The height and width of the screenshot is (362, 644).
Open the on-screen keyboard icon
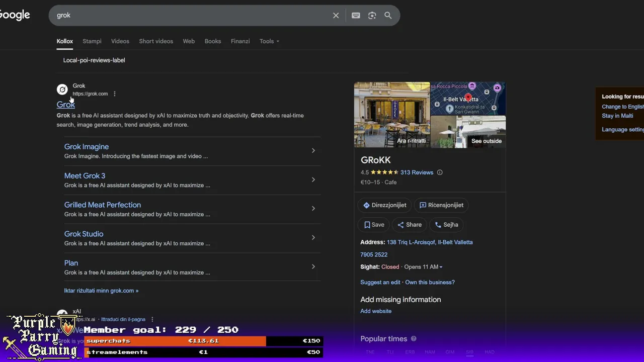[356, 16]
